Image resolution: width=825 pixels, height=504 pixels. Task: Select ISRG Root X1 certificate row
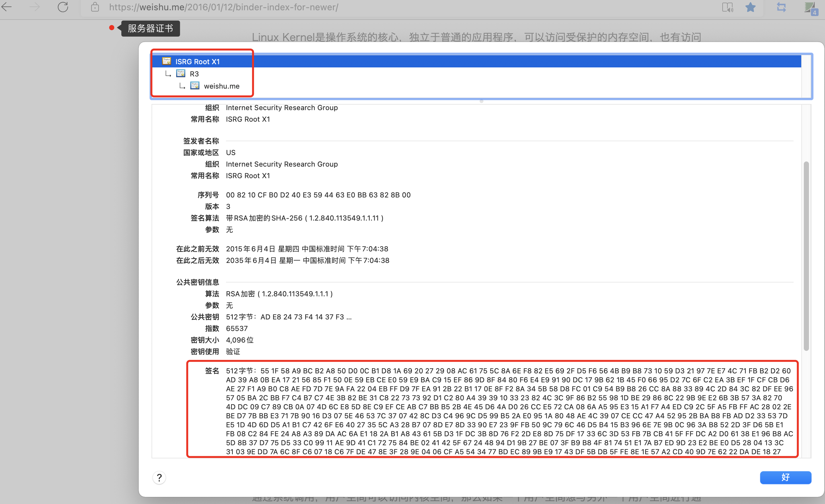tap(476, 61)
